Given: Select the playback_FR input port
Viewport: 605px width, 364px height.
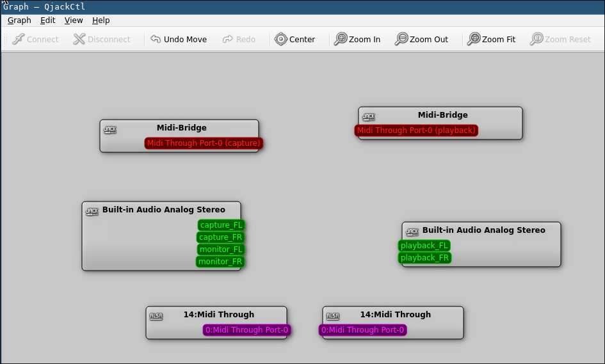Looking at the screenshot, I should (x=424, y=258).
